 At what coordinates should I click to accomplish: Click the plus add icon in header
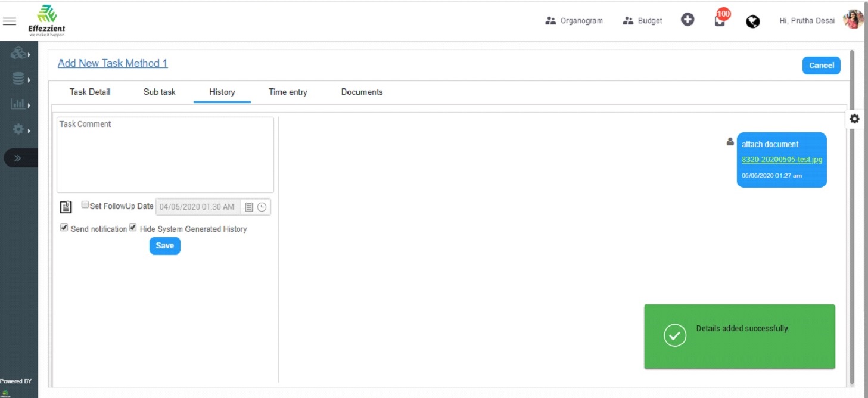pyautogui.click(x=687, y=20)
